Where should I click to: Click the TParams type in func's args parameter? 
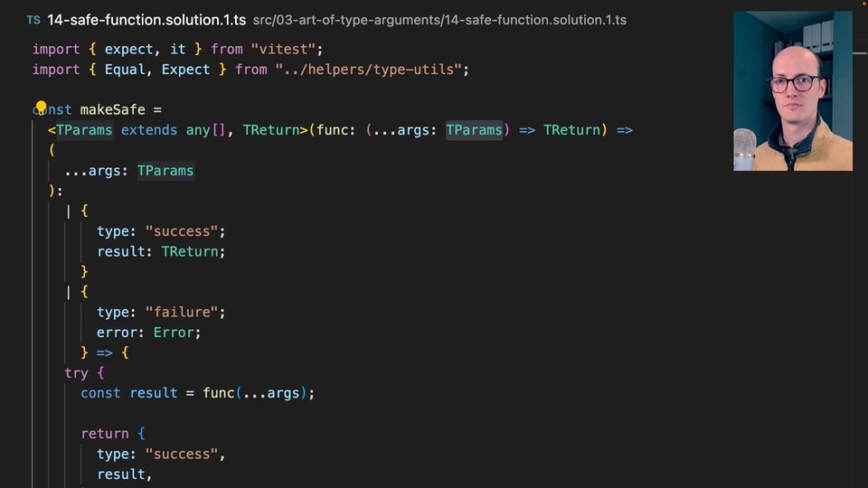[x=474, y=130]
